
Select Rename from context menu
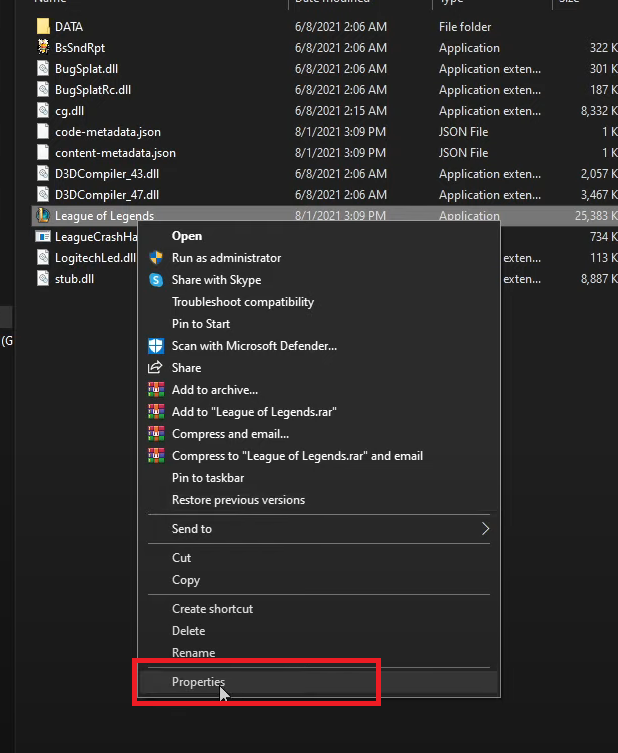tap(193, 653)
